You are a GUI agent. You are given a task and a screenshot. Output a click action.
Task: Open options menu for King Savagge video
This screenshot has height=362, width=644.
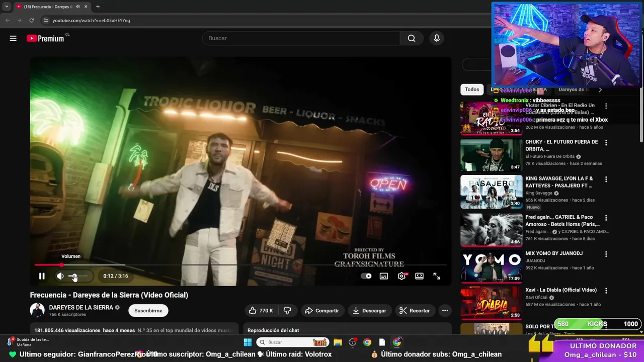[606, 179]
